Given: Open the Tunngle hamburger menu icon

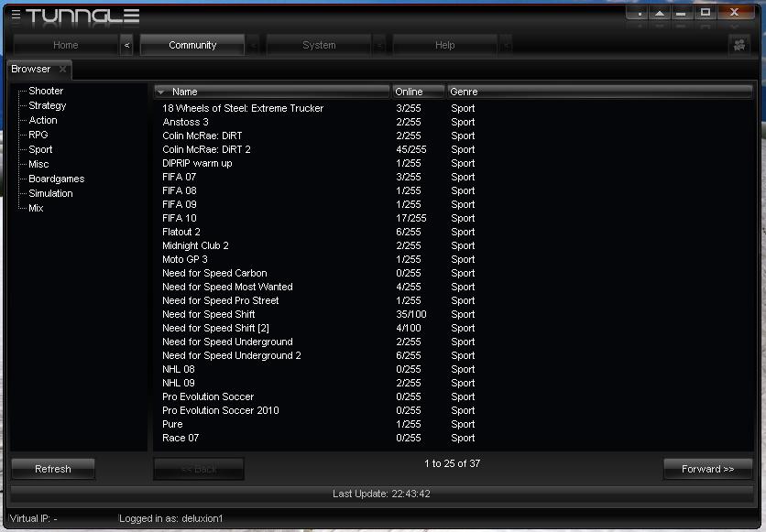Looking at the screenshot, I should click(x=16, y=14).
